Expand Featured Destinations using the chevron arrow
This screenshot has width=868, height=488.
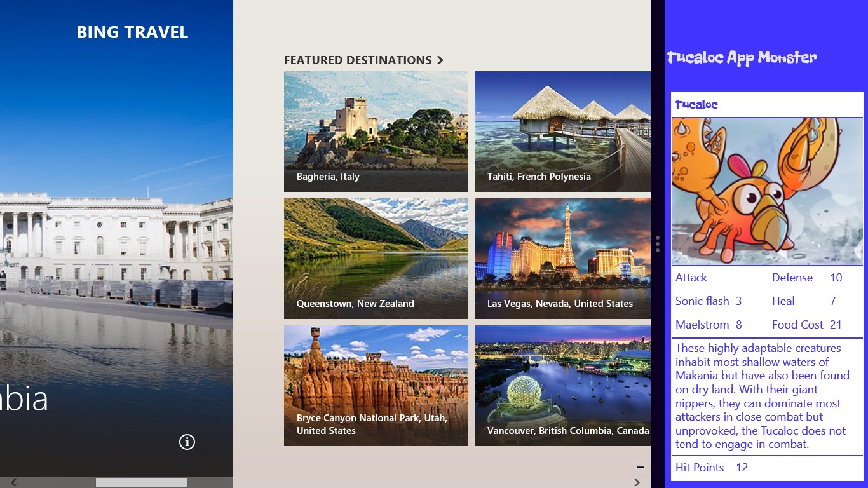coord(440,60)
